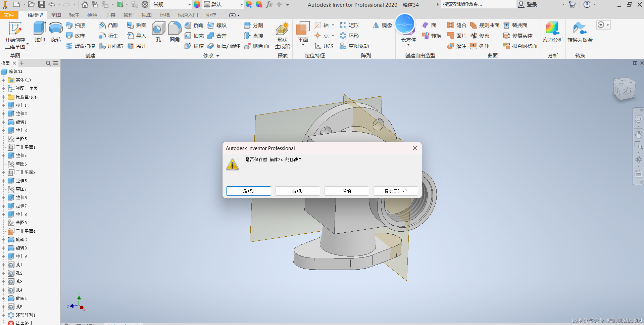Close the save prompt dialog
The image size is (644, 325).
pyautogui.click(x=415, y=148)
